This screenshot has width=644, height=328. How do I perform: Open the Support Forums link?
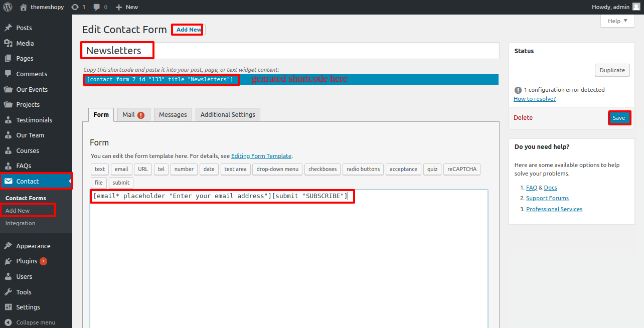[x=547, y=198]
